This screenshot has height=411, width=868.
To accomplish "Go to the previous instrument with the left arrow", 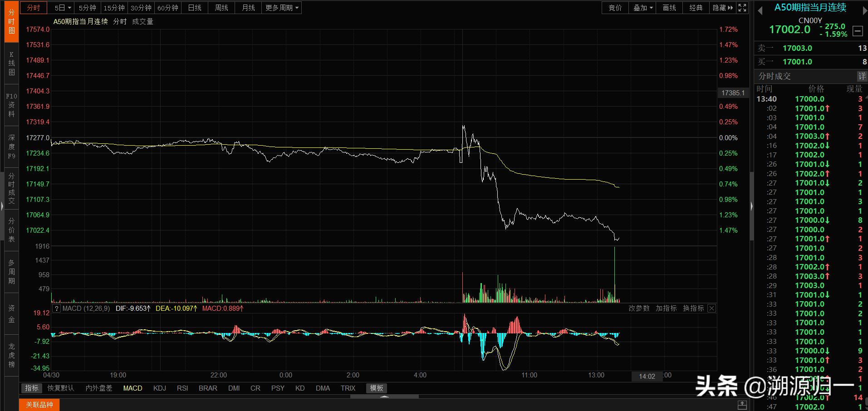I will pos(760,10).
